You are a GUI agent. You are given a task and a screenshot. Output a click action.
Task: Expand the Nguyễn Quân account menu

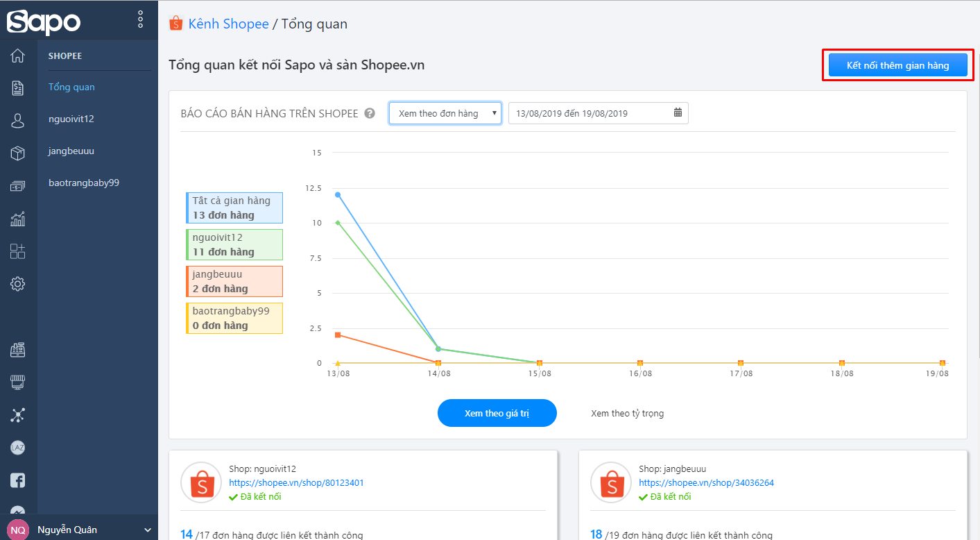78,530
